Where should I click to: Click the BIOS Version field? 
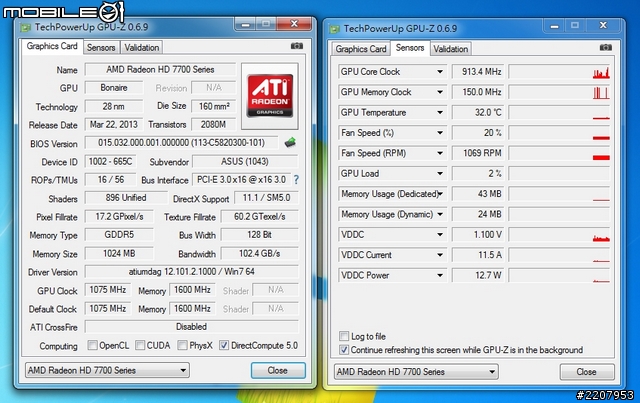click(x=182, y=142)
